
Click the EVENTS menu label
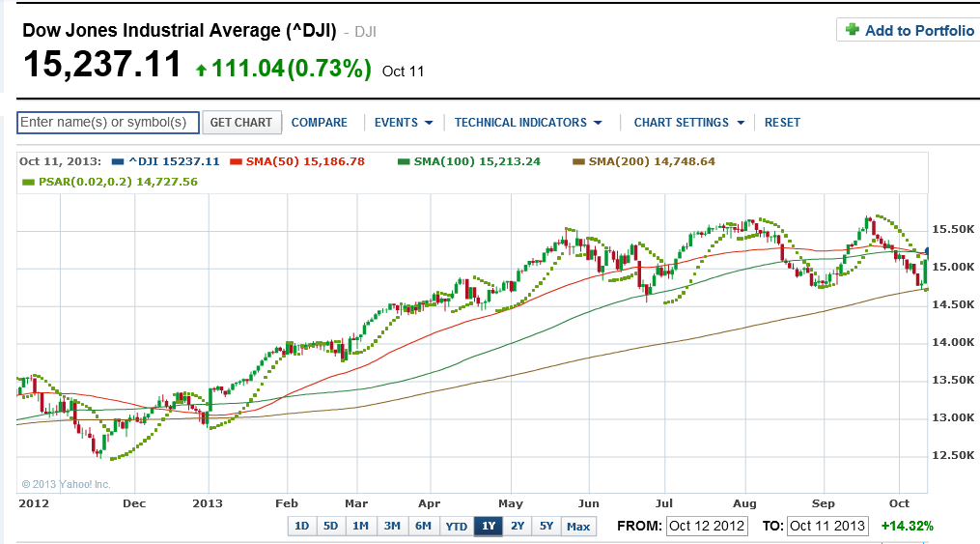click(x=396, y=123)
